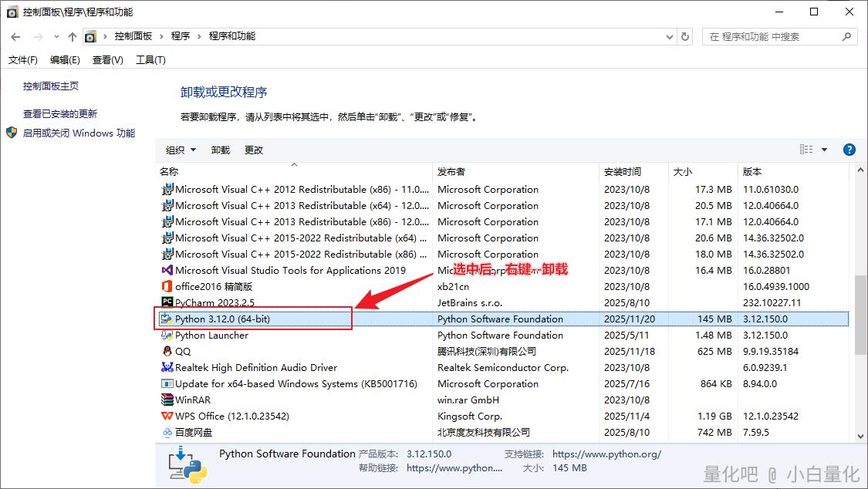Open the 组织 dropdown menu

pos(181,150)
